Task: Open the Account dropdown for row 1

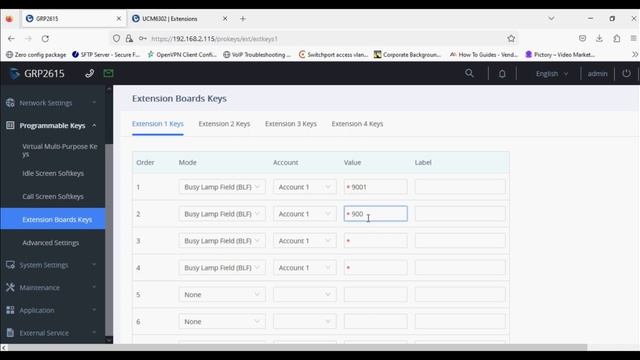Action: click(305, 187)
